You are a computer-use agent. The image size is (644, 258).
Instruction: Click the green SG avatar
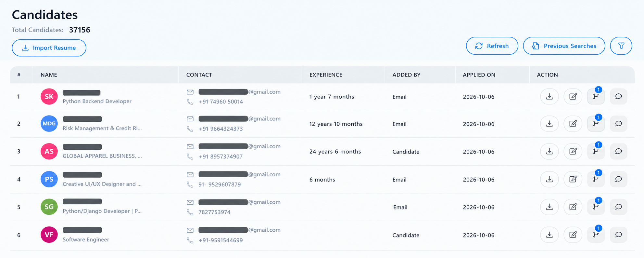49,207
